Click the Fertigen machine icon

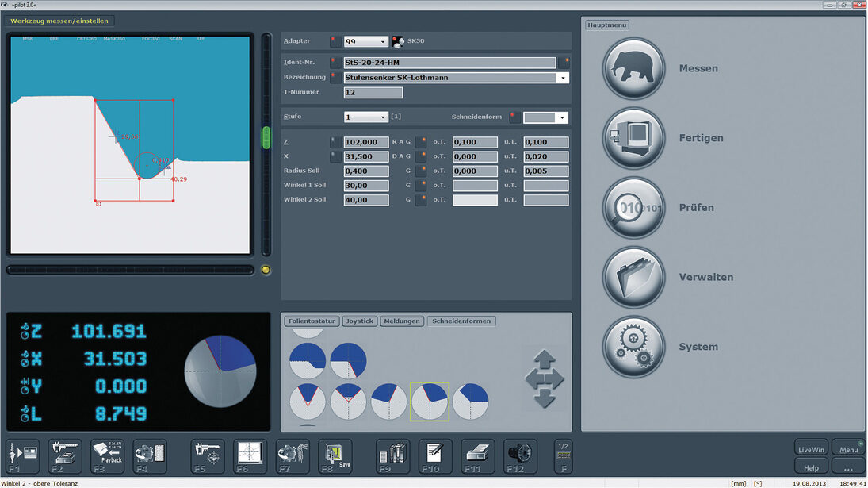(x=633, y=138)
